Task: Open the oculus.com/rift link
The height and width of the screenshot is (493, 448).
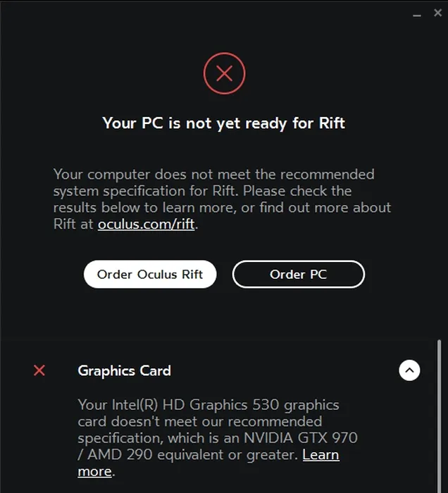Action: coord(147,225)
